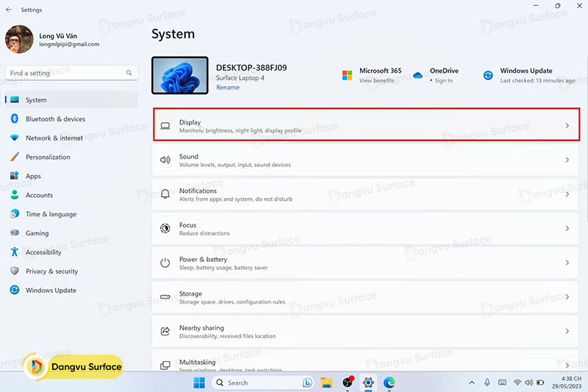
Task: Select Accounts in the sidebar
Action: [x=39, y=195]
